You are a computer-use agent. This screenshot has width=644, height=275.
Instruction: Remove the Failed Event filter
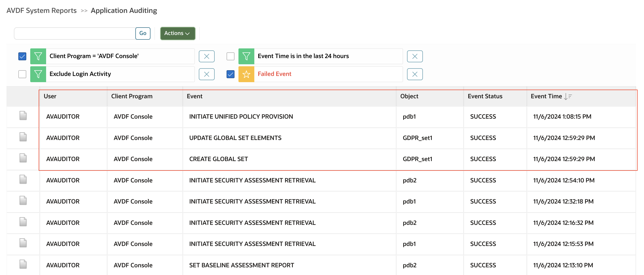(x=414, y=74)
